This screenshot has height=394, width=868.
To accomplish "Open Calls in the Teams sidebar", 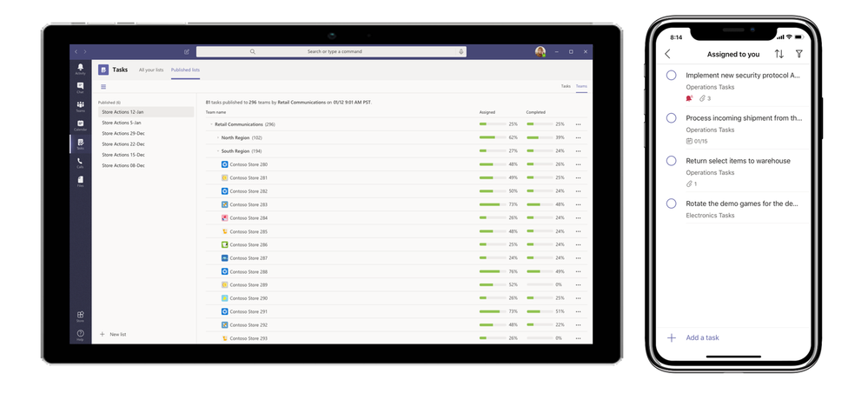I will pyautogui.click(x=80, y=163).
